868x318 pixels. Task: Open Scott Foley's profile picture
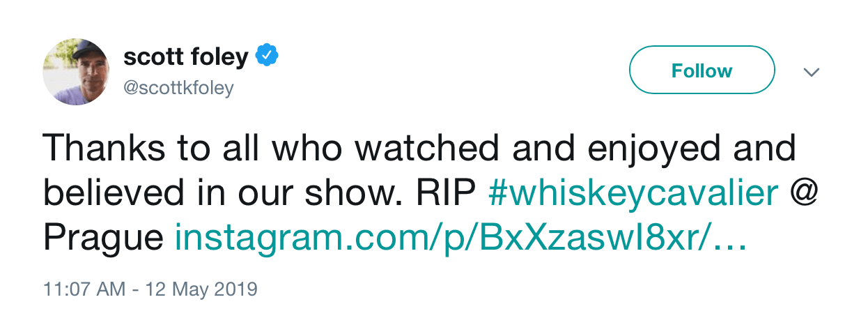[76, 71]
